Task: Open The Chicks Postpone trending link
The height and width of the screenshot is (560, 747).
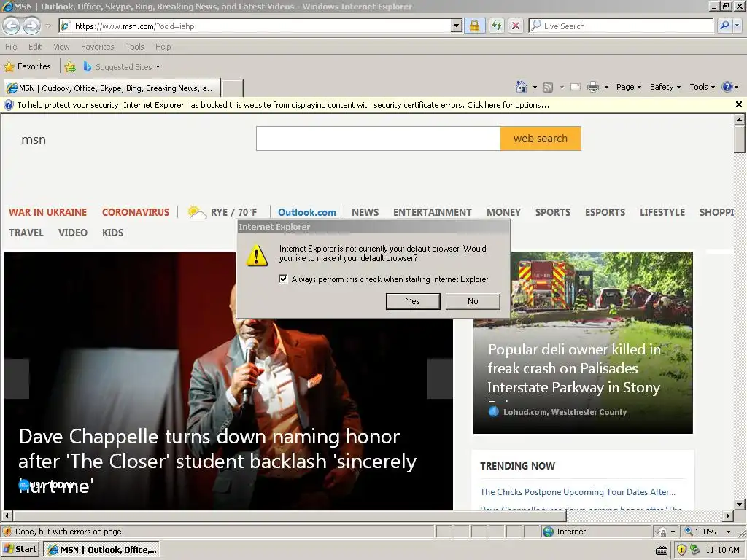Action: (x=578, y=492)
